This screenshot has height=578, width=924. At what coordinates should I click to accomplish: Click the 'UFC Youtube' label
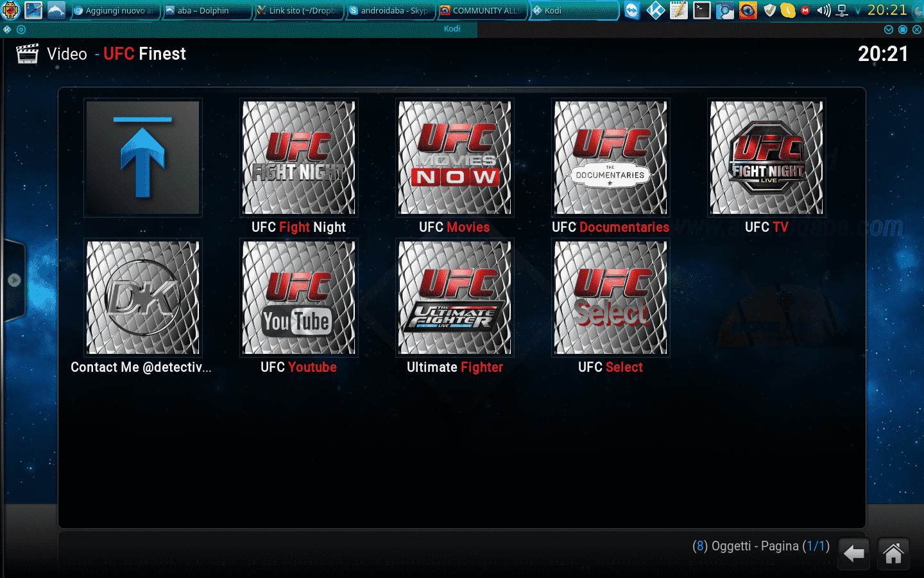click(x=298, y=367)
